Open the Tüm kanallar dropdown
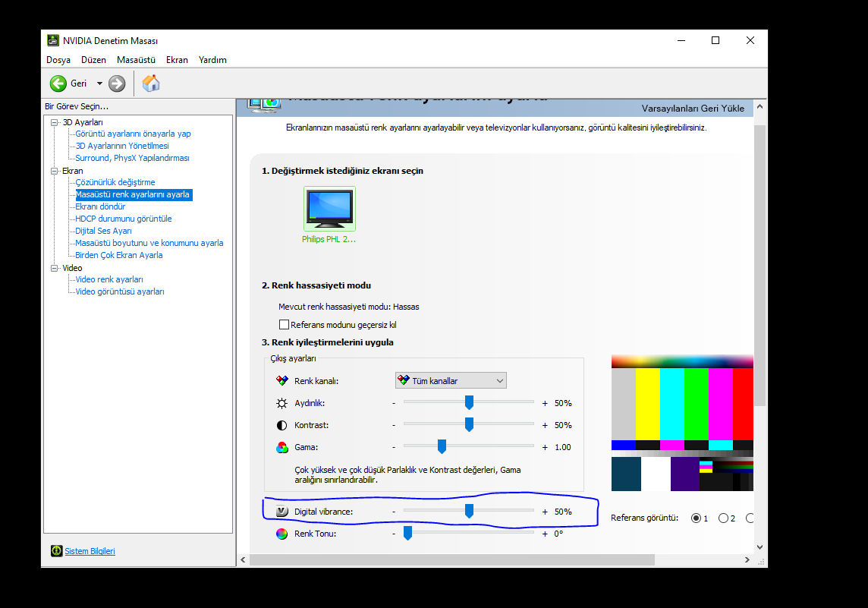 pyautogui.click(x=451, y=380)
